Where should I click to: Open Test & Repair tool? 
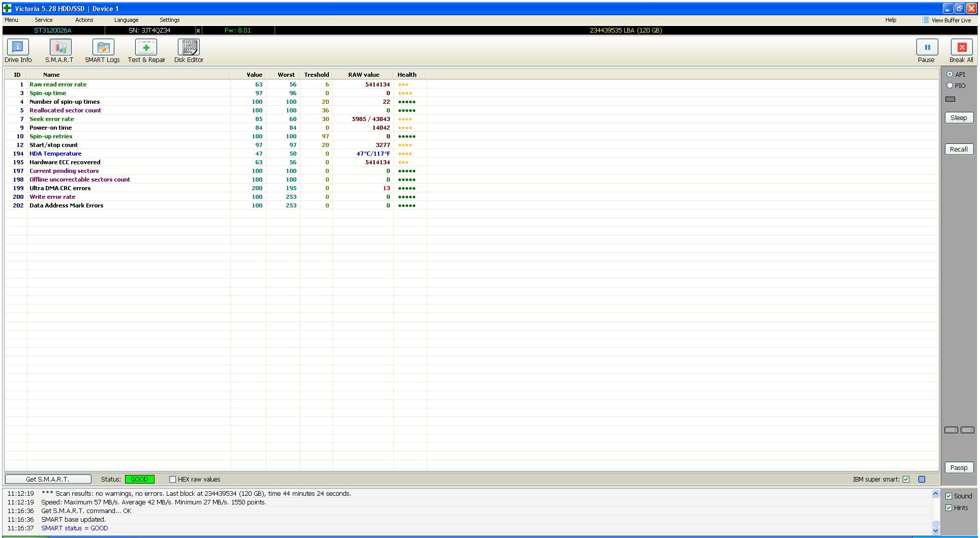pyautogui.click(x=146, y=51)
